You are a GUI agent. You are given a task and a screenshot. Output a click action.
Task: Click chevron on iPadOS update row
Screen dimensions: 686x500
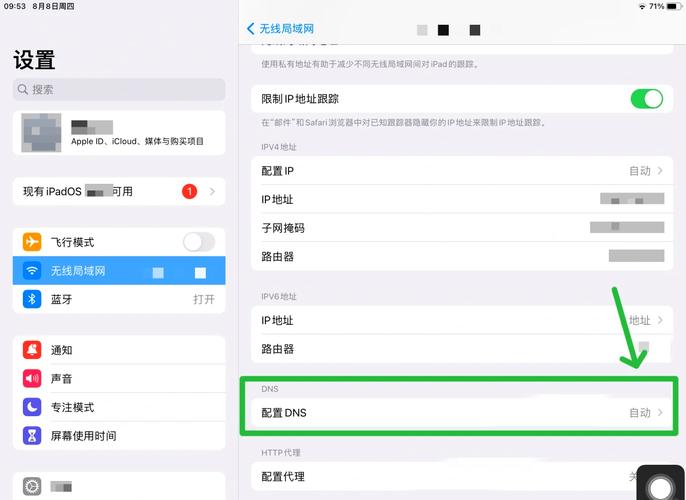click(x=212, y=191)
